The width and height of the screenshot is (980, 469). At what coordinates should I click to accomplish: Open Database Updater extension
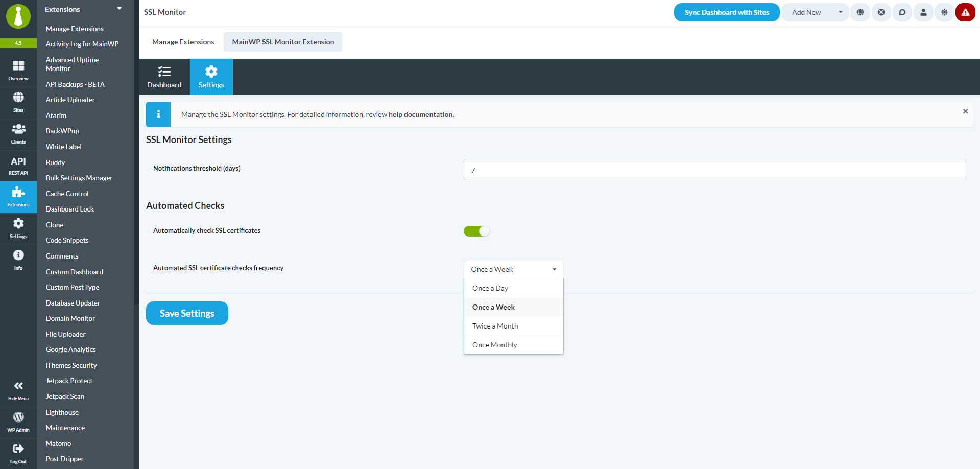tap(73, 303)
